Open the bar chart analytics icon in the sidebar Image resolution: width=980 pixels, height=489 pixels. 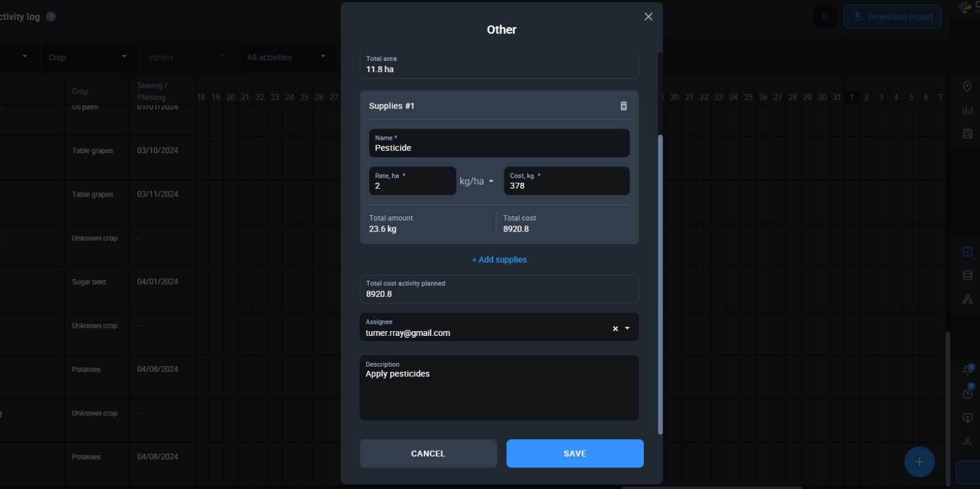point(967,110)
